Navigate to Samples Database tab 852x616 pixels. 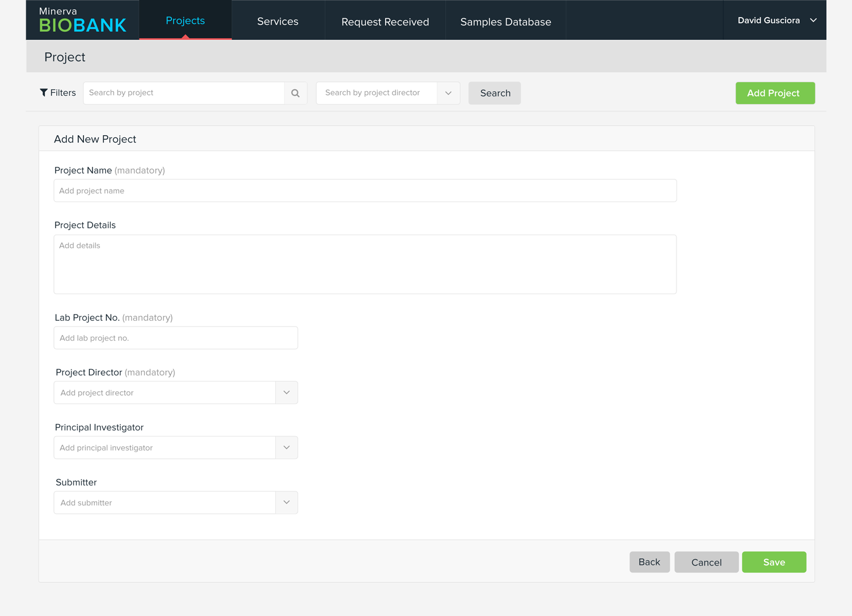[506, 22]
